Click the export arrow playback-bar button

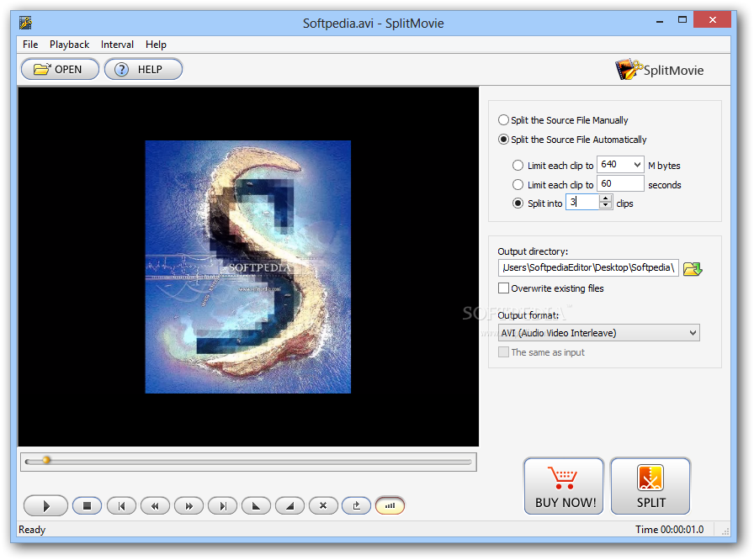[356, 505]
